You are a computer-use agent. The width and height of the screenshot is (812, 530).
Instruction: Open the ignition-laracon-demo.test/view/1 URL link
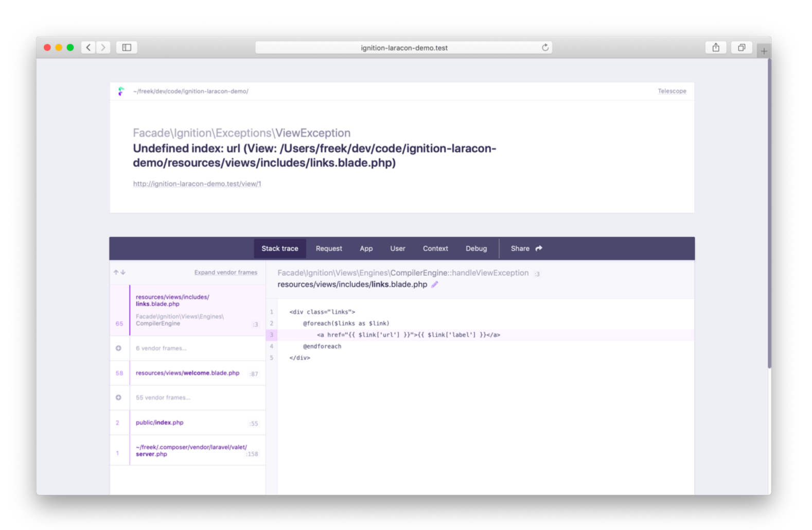[x=197, y=184]
